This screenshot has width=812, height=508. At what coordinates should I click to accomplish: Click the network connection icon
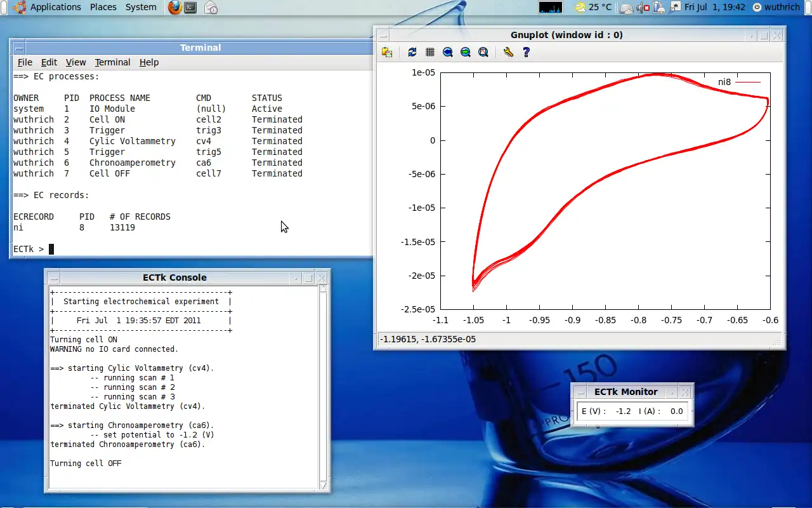pyautogui.click(x=675, y=8)
